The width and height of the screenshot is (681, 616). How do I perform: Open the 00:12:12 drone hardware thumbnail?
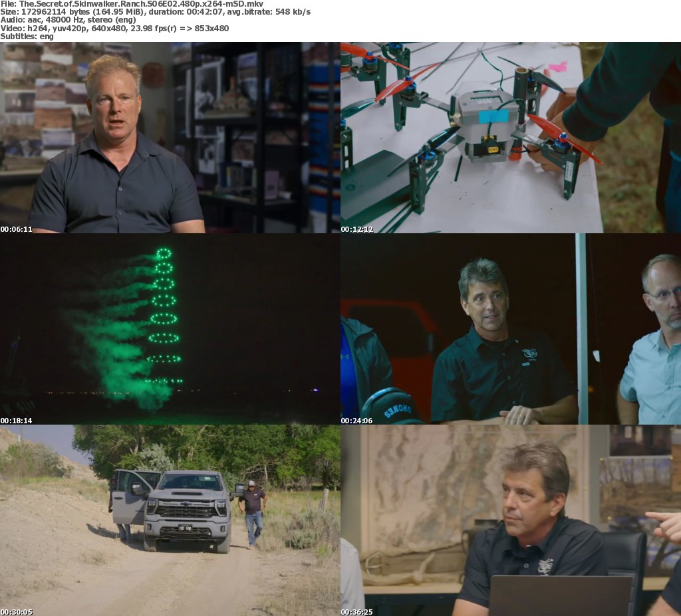511,138
